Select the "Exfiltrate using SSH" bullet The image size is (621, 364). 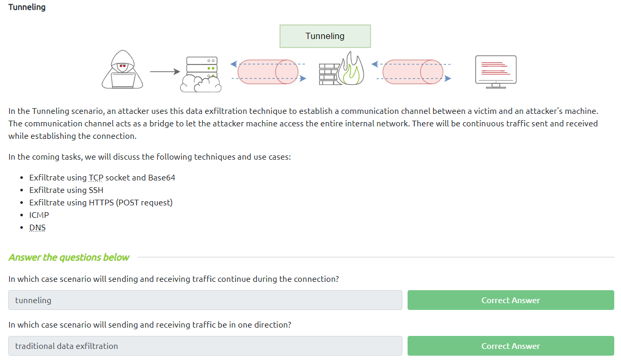click(x=66, y=190)
